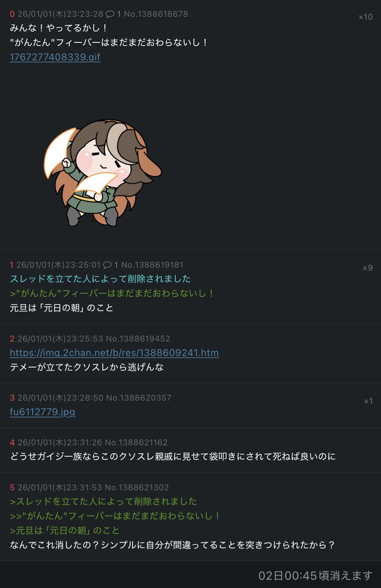381x588 pixels.
Task: Tap the double-quoted >> line in post 5
Action: (x=115, y=516)
